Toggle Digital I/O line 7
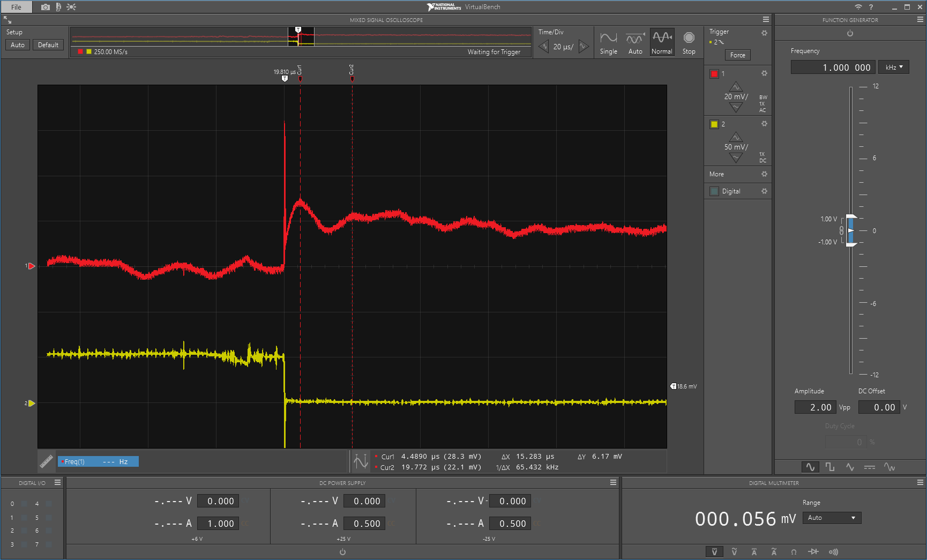Image resolution: width=927 pixels, height=560 pixels. click(49, 544)
